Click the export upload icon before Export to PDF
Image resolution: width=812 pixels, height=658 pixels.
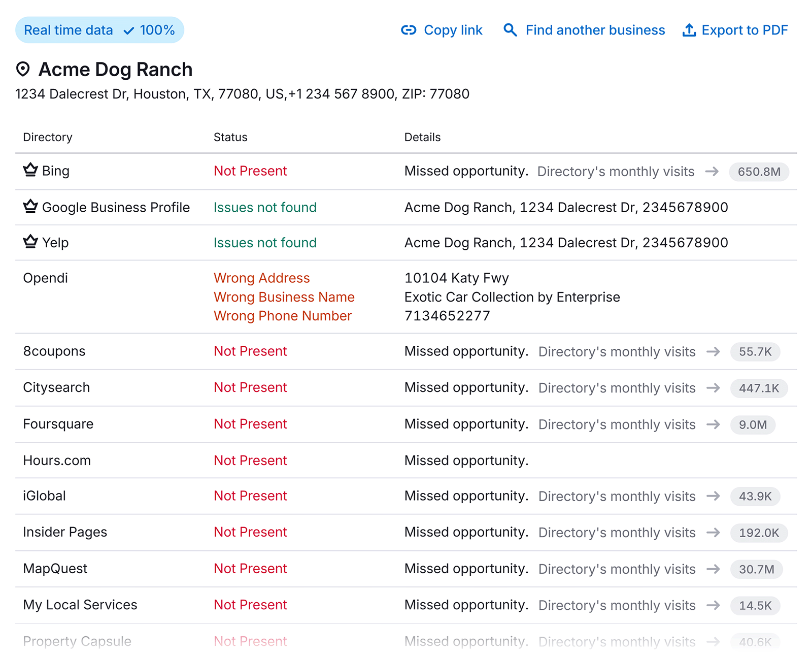[689, 30]
